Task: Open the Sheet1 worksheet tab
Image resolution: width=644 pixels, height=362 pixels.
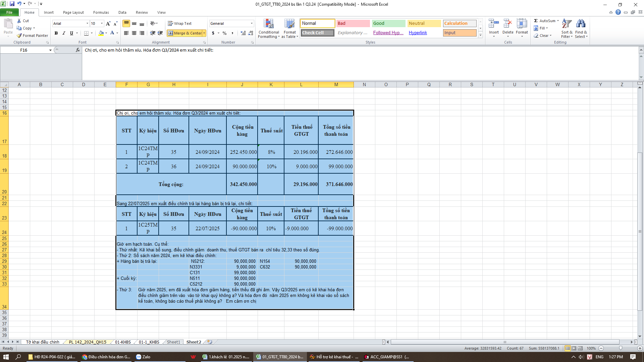Action: (x=173, y=342)
